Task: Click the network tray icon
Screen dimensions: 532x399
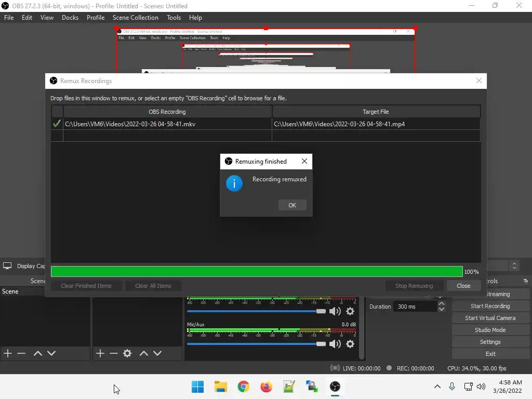Action: click(x=468, y=387)
